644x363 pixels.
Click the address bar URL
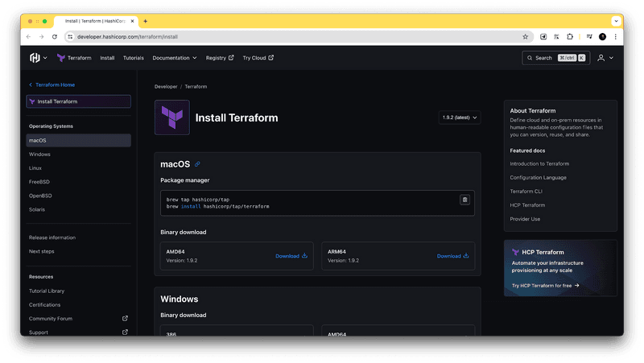[x=127, y=36]
